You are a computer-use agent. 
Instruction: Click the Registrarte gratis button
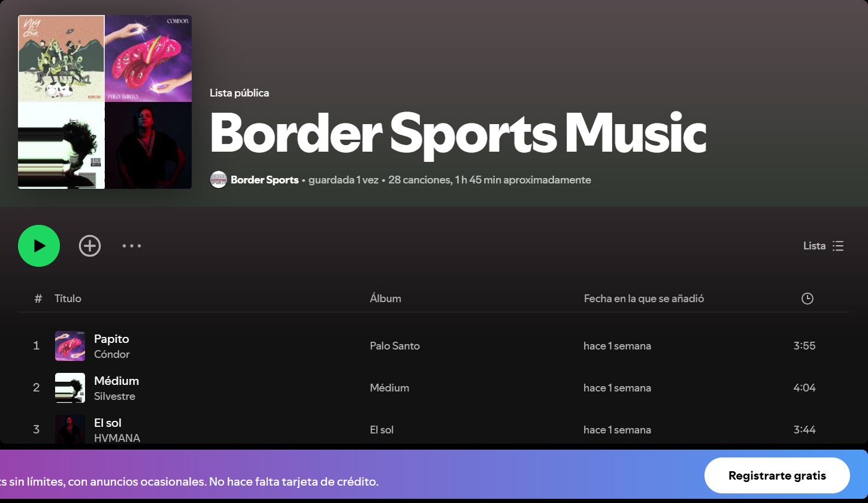[777, 476]
